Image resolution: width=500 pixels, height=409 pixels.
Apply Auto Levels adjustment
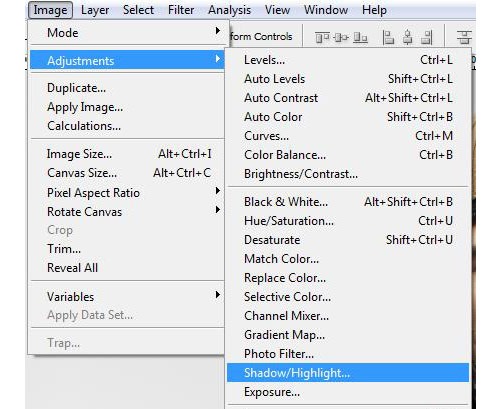click(348, 79)
